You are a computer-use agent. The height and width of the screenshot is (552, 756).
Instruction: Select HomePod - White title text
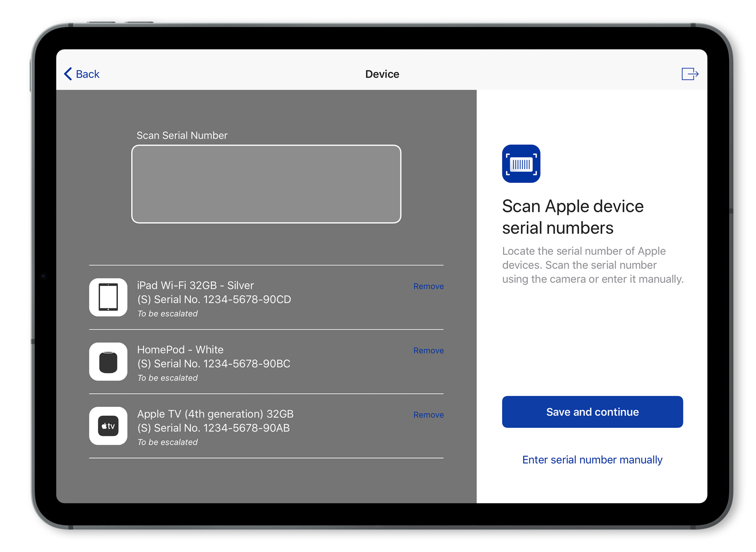coord(180,350)
